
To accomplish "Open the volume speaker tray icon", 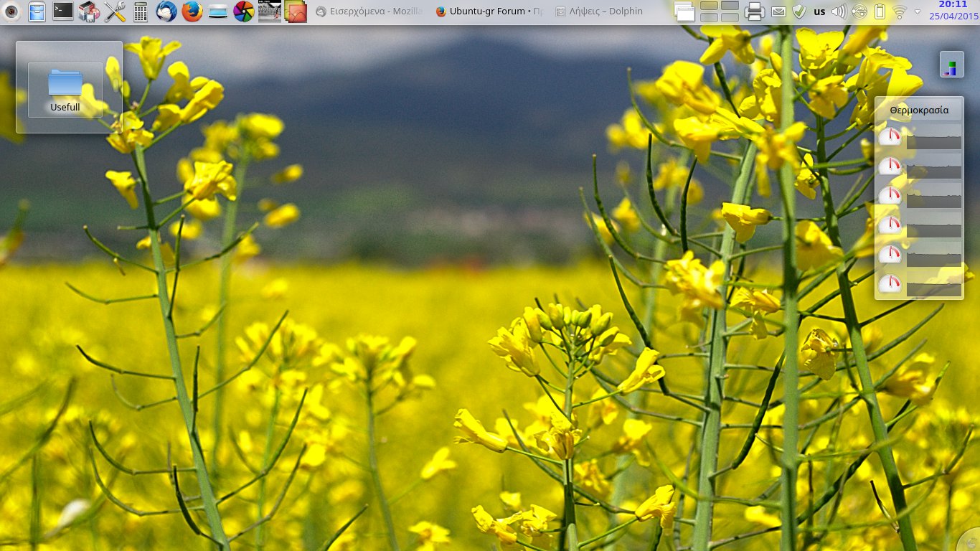I will pos(839,11).
